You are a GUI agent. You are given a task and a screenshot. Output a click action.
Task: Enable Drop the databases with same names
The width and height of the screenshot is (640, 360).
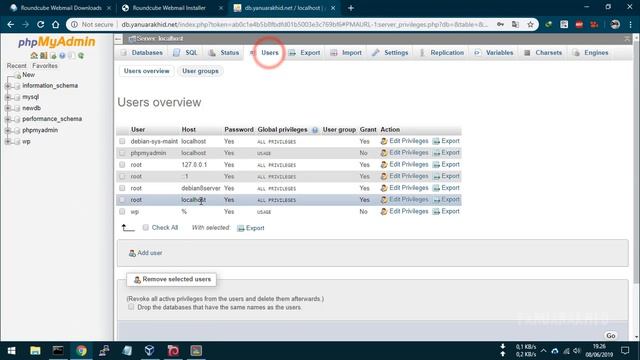click(131, 307)
